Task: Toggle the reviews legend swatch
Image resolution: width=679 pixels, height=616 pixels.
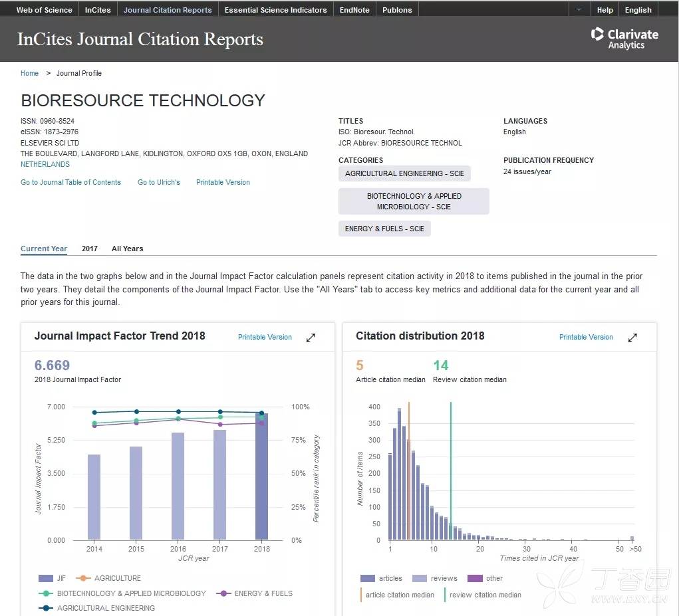Action: (420, 578)
